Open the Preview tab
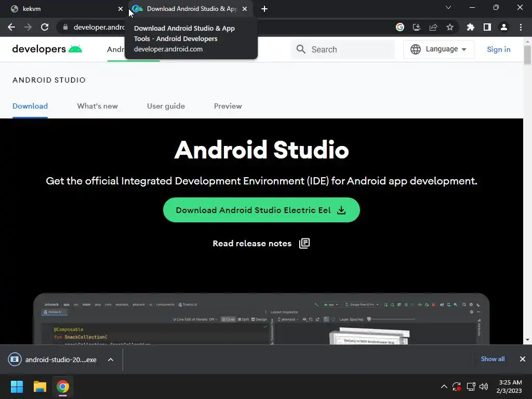Image resolution: width=532 pixels, height=399 pixels. click(x=228, y=106)
